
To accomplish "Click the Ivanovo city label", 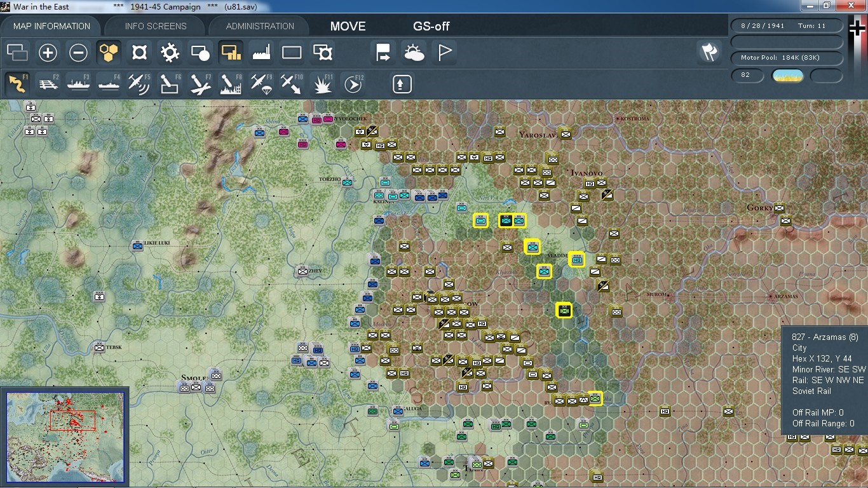I will pos(585,172).
